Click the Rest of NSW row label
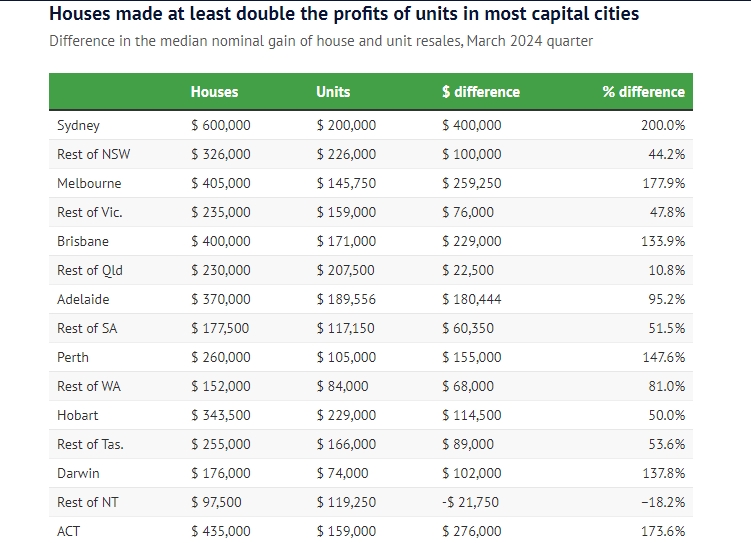 [93, 155]
